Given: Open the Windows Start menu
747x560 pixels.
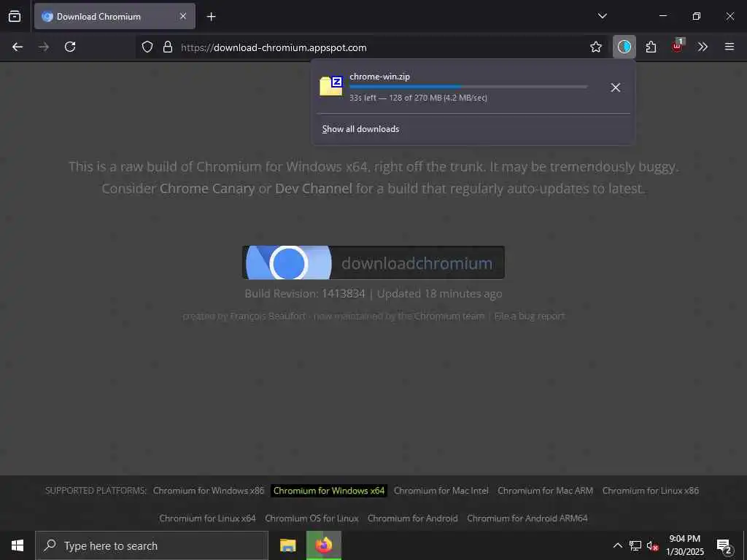Looking at the screenshot, I should click(x=18, y=545).
